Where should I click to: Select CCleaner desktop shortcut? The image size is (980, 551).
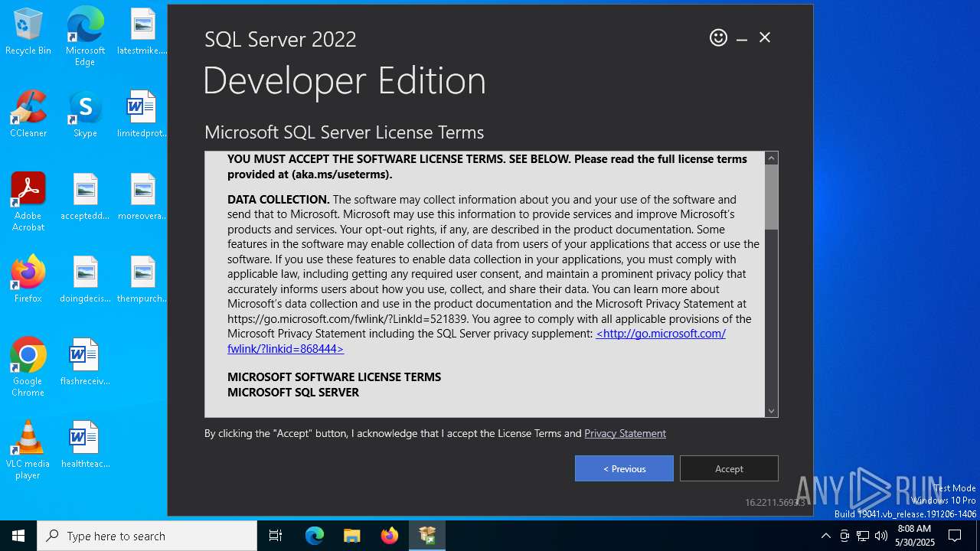(x=28, y=115)
